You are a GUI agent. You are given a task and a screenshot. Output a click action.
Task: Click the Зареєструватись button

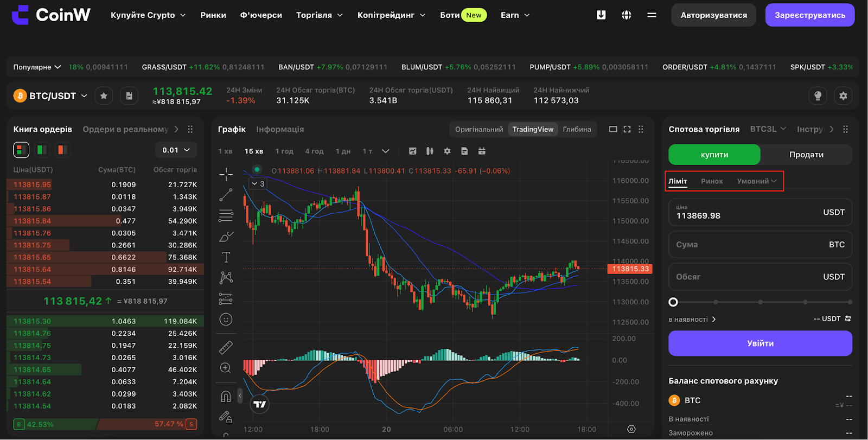[x=810, y=15]
